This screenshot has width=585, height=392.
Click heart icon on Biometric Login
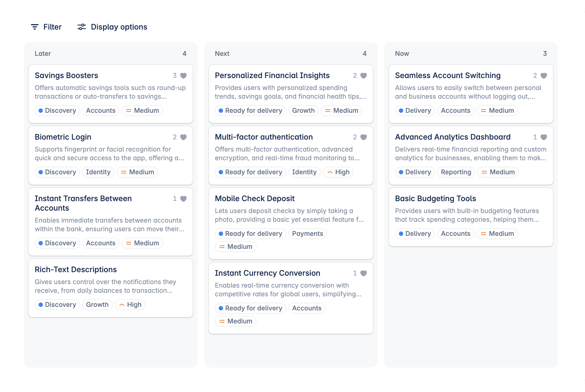click(x=183, y=137)
